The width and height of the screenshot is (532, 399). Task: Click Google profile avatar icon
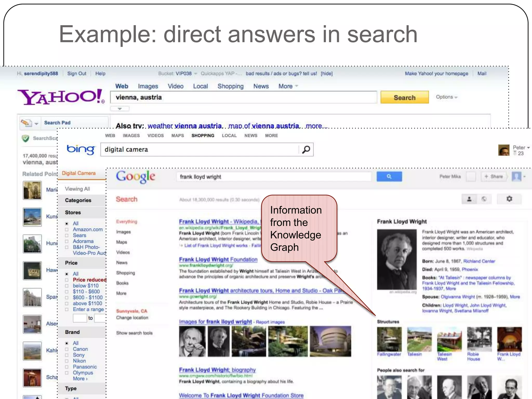coord(516,177)
